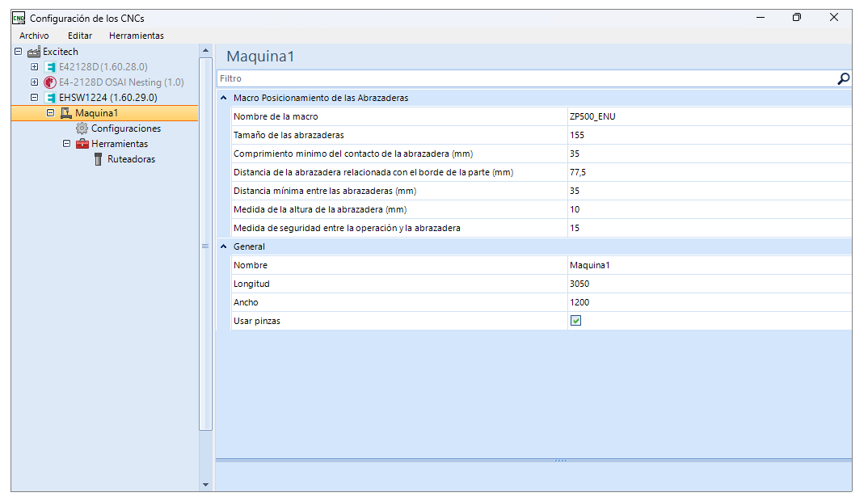Select E4-2128D OSAI Nesting (1.0) item
The image size is (868, 501).
pyautogui.click(x=121, y=82)
